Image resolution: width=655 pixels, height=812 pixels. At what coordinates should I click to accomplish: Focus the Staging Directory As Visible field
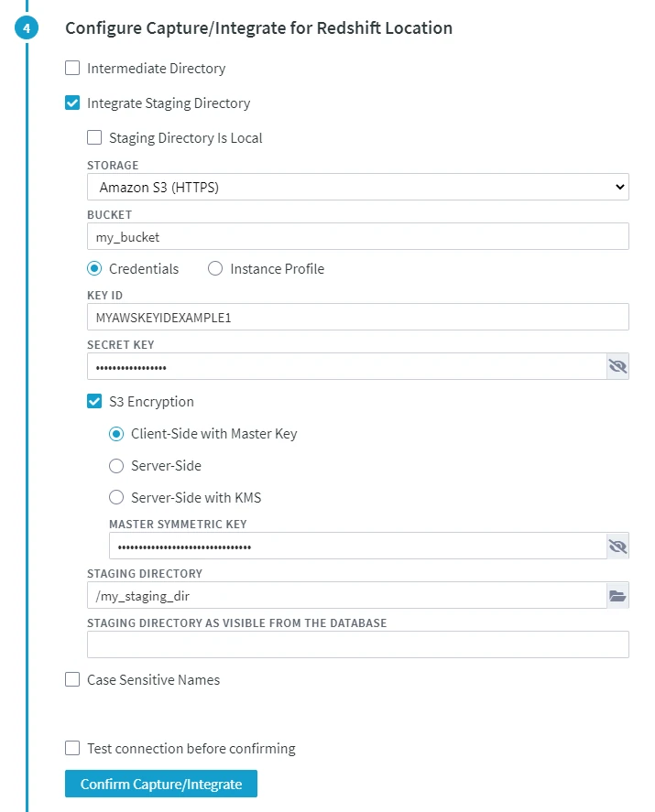point(357,644)
